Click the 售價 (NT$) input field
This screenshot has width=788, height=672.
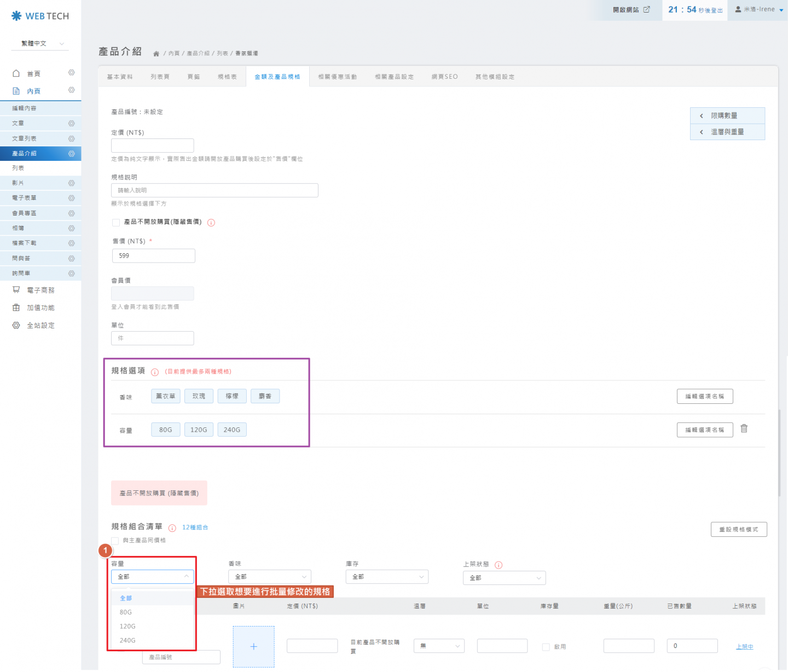click(153, 256)
